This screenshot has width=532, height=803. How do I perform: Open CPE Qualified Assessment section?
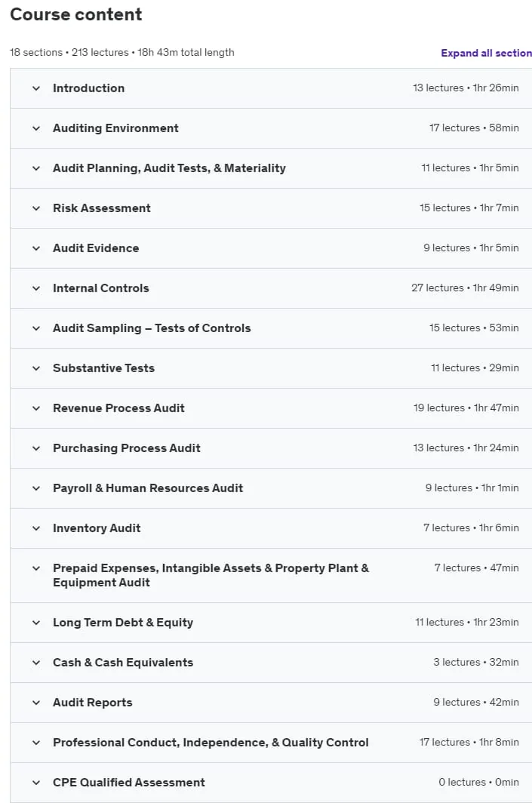coord(271,783)
